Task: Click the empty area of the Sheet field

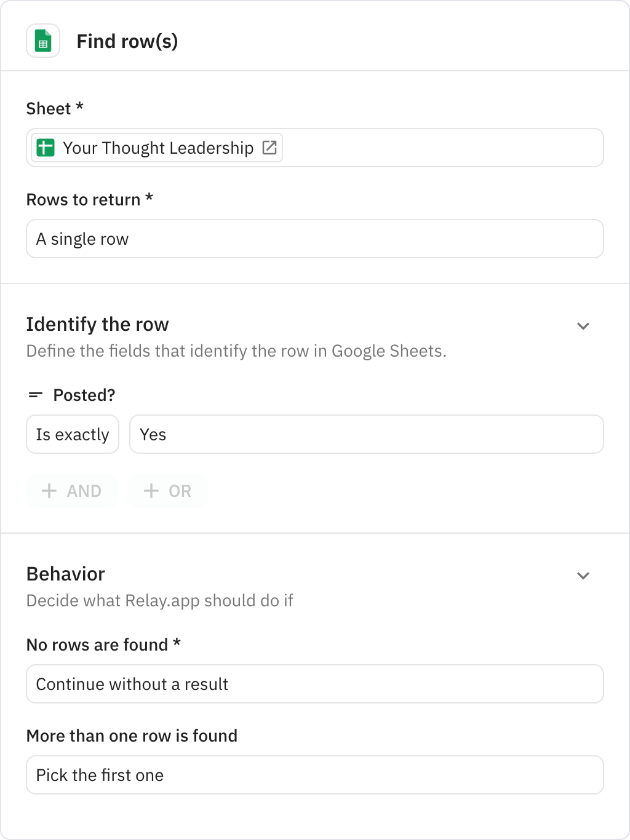Action: click(x=443, y=148)
